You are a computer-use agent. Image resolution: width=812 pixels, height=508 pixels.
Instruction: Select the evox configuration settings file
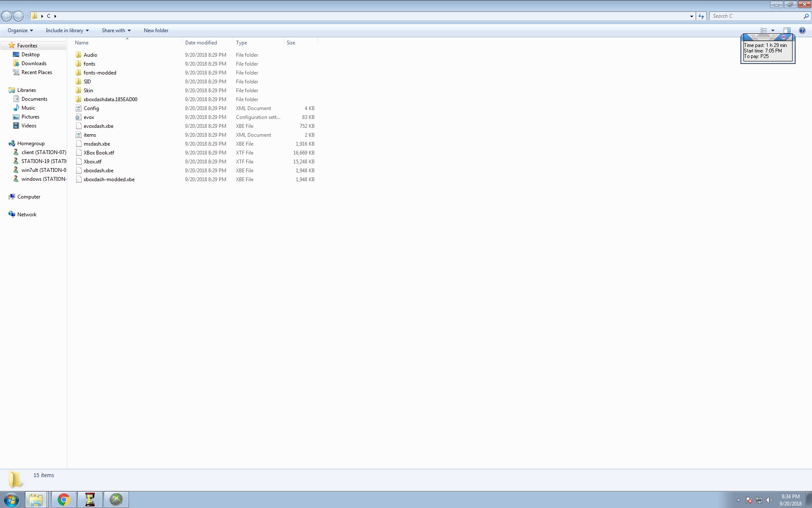tap(89, 117)
